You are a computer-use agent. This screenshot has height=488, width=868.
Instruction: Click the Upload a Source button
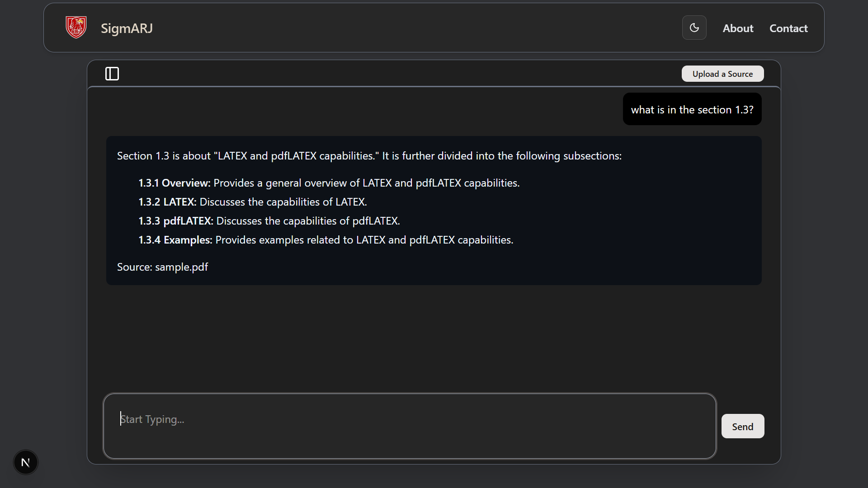pyautogui.click(x=722, y=73)
